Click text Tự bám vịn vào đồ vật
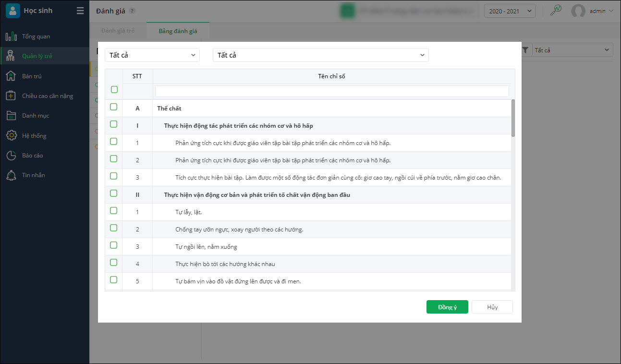 pyautogui.click(x=238, y=281)
